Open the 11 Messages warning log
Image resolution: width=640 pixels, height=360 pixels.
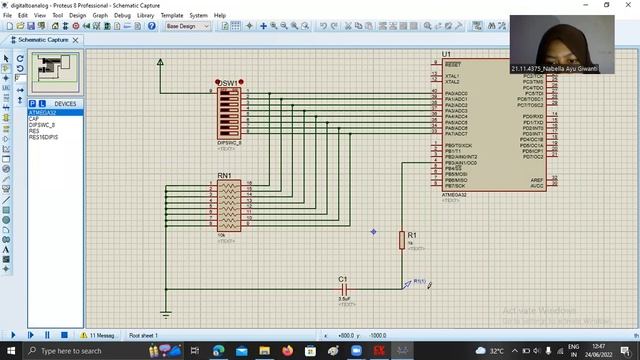[98, 336]
